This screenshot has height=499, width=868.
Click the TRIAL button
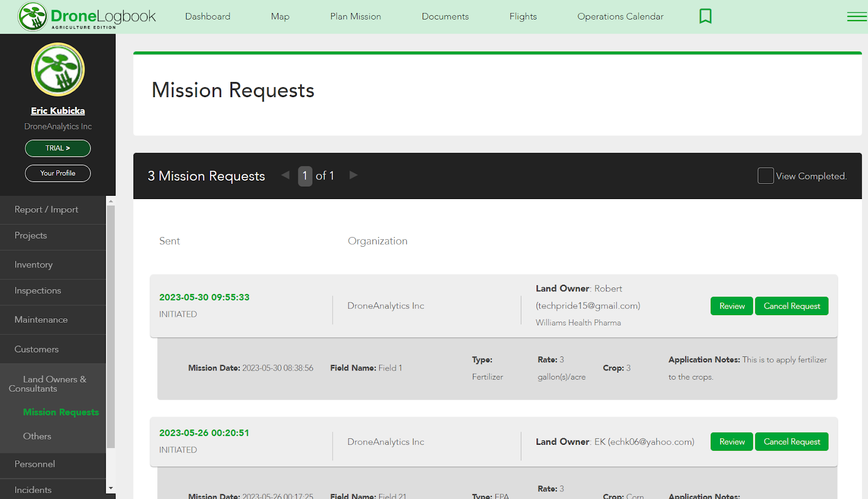58,148
